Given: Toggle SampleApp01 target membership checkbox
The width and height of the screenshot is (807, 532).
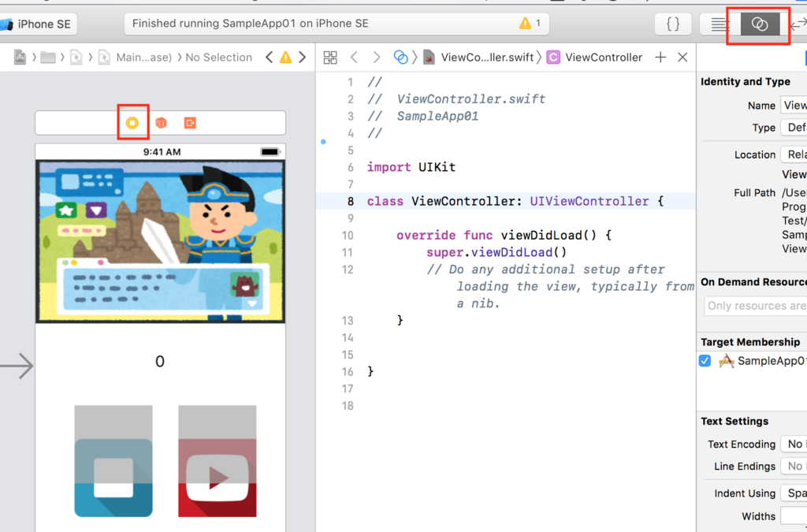Looking at the screenshot, I should [705, 361].
